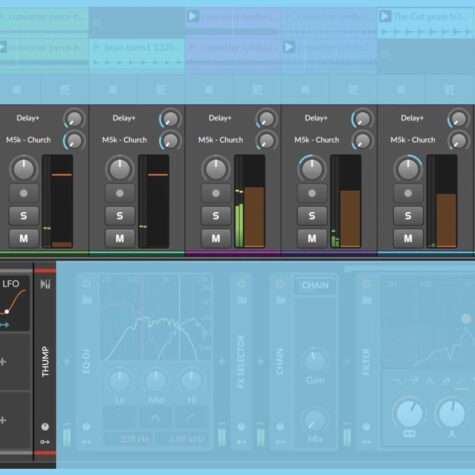Open the FX Selector preset folder icon
This screenshot has width=475, height=475.
[242, 300]
